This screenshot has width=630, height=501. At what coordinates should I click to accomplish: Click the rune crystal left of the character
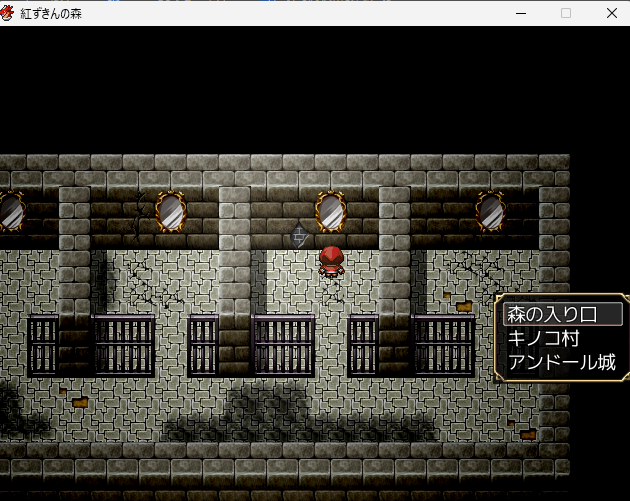coord(299,237)
